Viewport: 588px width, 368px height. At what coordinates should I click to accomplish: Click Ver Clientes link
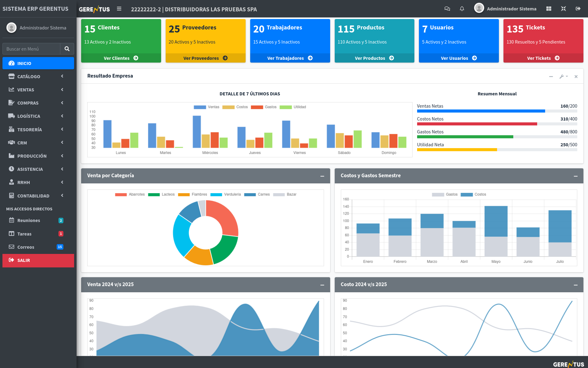(x=121, y=58)
